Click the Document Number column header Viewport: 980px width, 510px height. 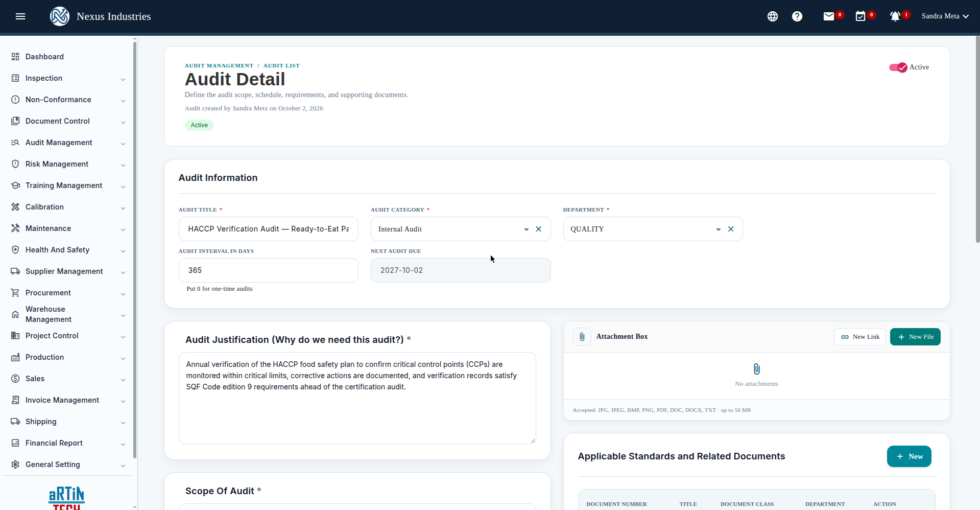coord(616,504)
